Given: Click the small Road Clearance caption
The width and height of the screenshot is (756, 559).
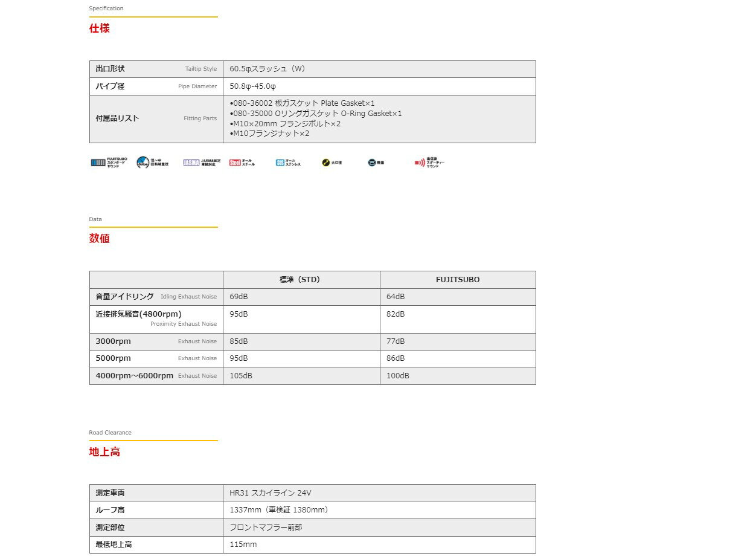Looking at the screenshot, I should [x=110, y=433].
